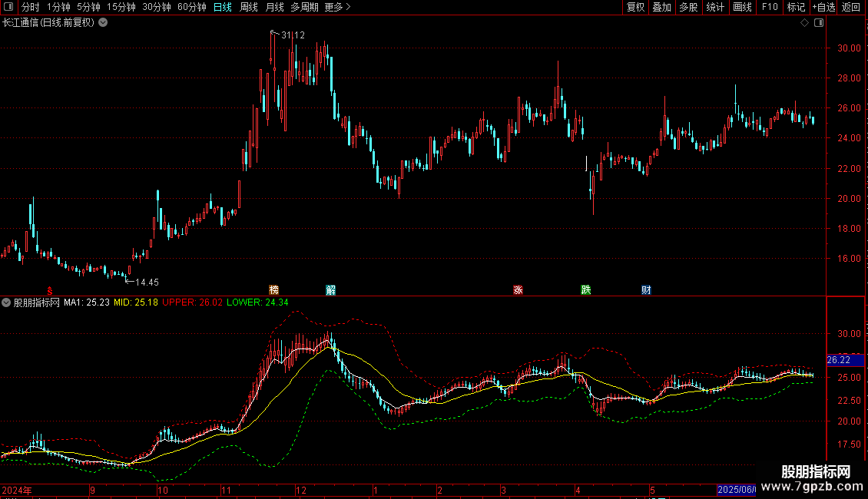
Task: Add stock via +自选 button
Action: [x=823, y=7]
